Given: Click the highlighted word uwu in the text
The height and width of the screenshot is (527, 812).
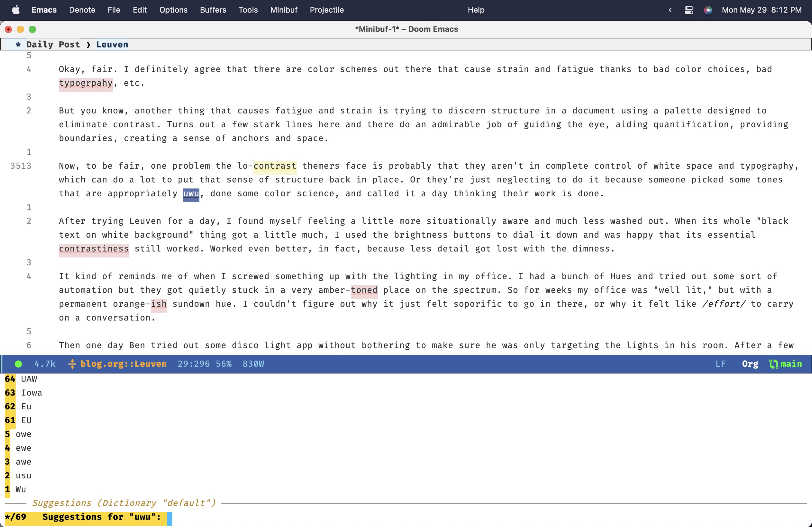Looking at the screenshot, I should (x=191, y=193).
